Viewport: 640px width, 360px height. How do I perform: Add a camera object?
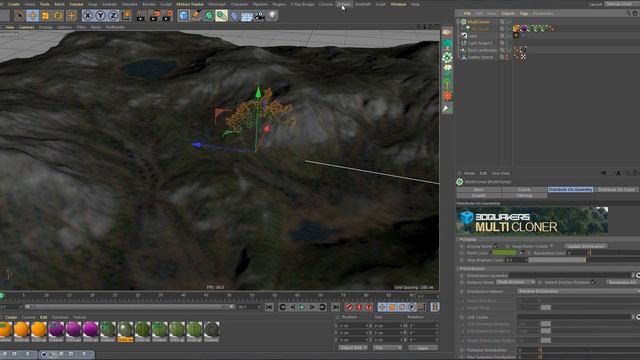click(x=260, y=16)
